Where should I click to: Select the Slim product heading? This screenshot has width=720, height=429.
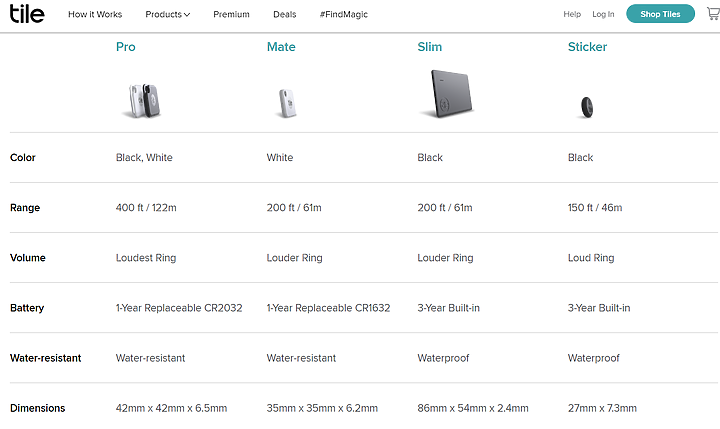click(430, 47)
